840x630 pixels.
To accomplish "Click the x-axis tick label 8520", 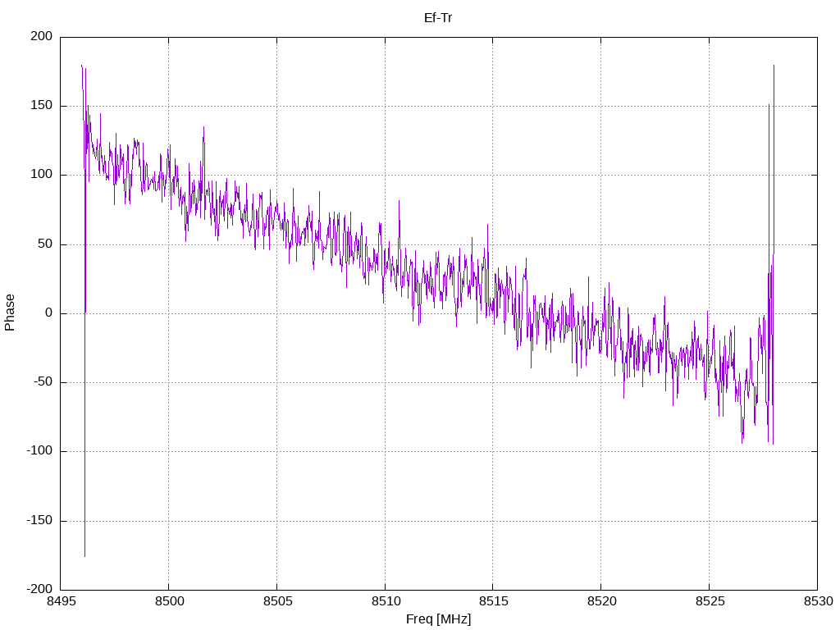I will pos(601,601).
